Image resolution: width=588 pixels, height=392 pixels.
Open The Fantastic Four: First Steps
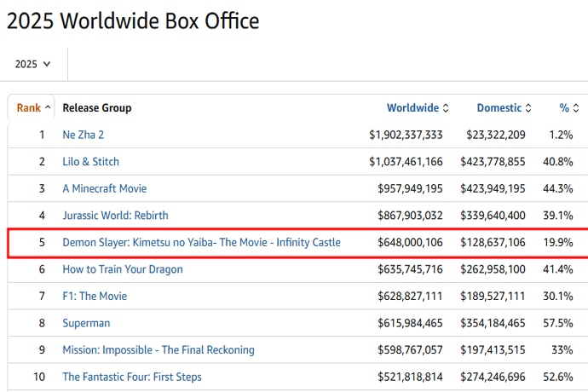point(131,377)
